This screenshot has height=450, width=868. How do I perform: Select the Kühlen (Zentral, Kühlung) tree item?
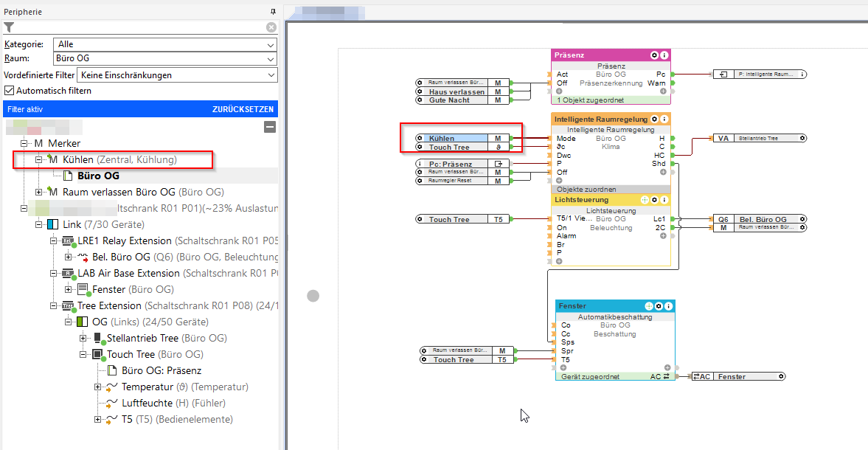[x=119, y=159]
